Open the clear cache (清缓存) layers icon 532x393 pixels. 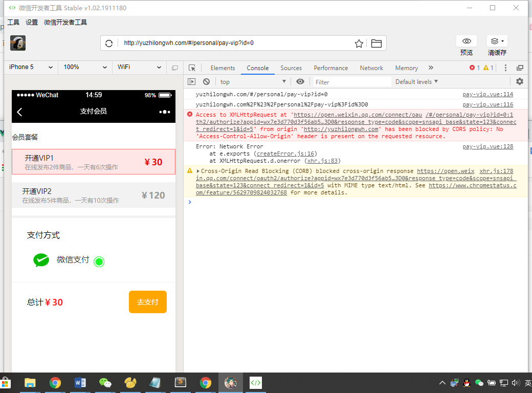click(x=497, y=41)
